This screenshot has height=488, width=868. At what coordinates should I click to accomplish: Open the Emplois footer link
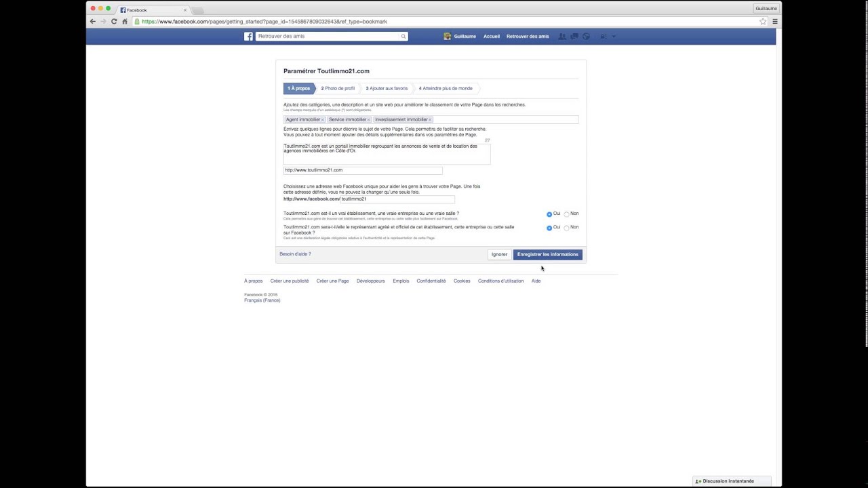click(401, 281)
